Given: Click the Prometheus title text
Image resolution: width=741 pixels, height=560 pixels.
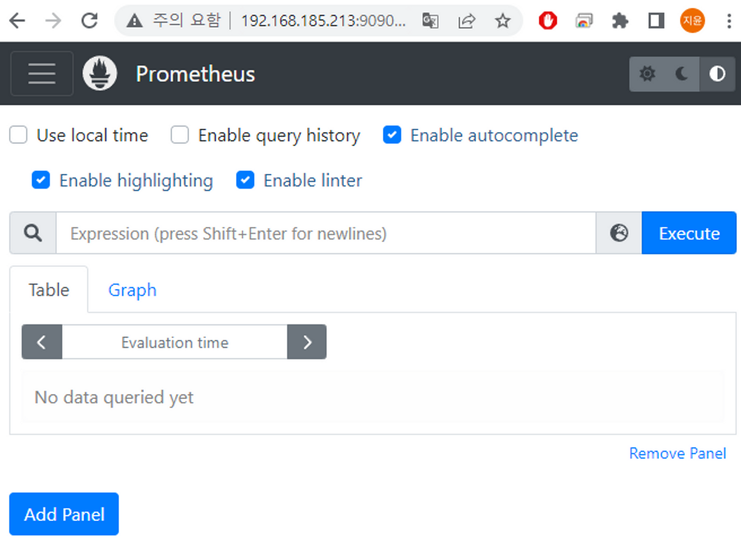Looking at the screenshot, I should [196, 74].
